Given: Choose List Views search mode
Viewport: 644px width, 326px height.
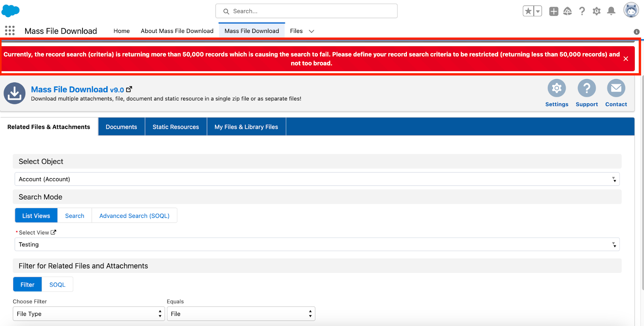Looking at the screenshot, I should point(36,215).
